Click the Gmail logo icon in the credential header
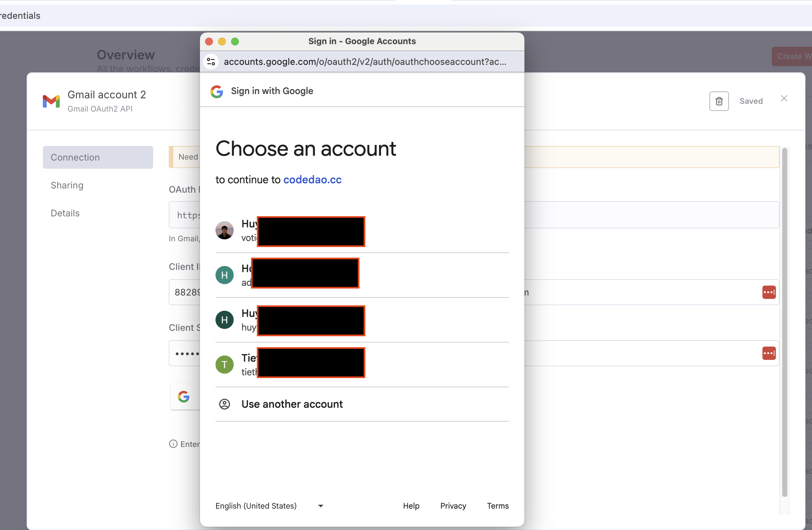The width and height of the screenshot is (812, 530). click(51, 101)
